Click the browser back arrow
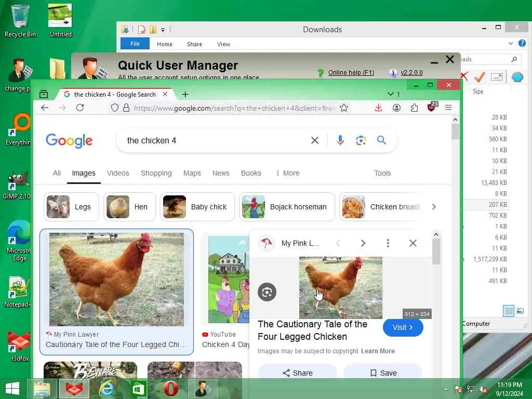Image resolution: width=532 pixels, height=399 pixels. point(45,108)
